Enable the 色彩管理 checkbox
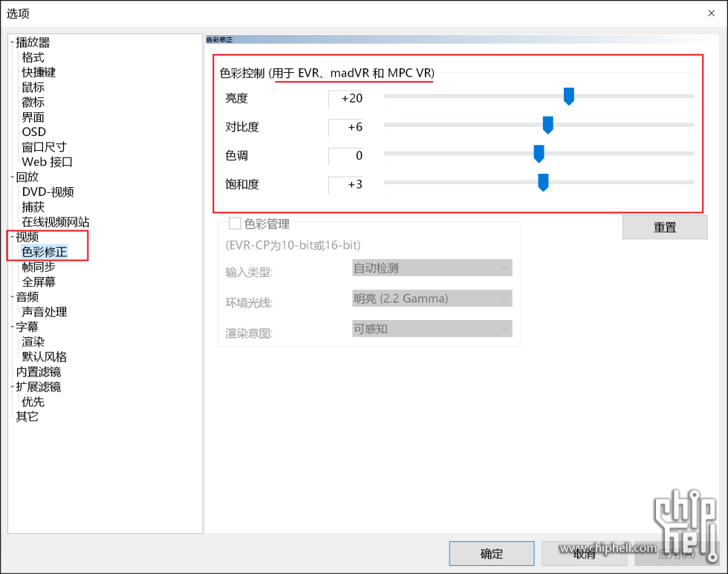 tap(235, 224)
